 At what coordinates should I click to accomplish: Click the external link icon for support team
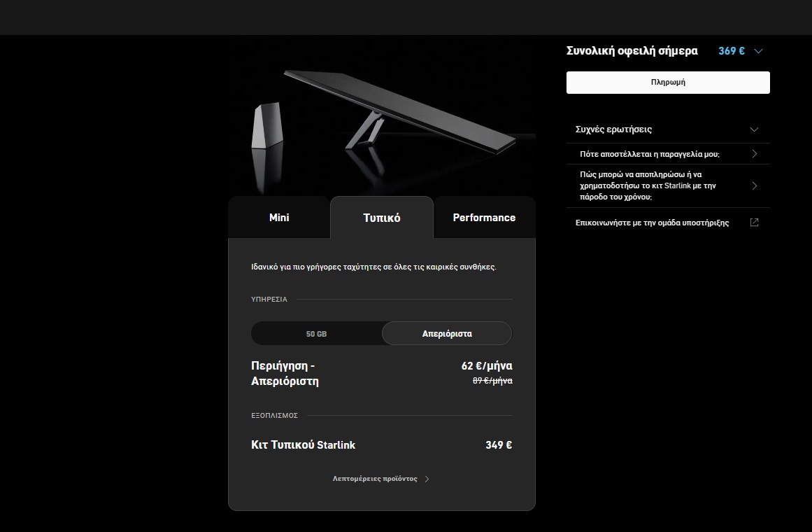[x=754, y=223]
